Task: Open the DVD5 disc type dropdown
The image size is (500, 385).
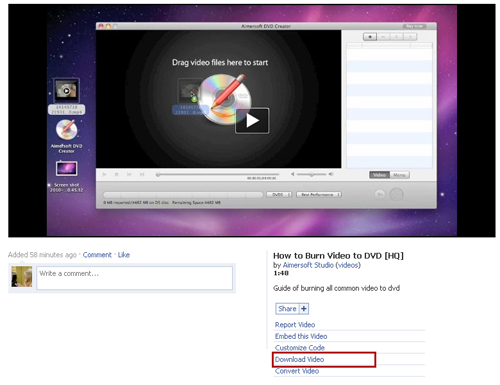Action: point(279,194)
